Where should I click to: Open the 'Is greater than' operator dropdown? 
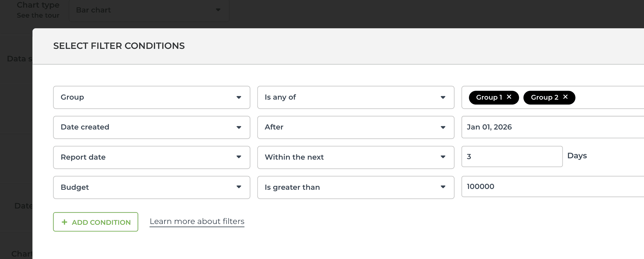[x=356, y=187]
